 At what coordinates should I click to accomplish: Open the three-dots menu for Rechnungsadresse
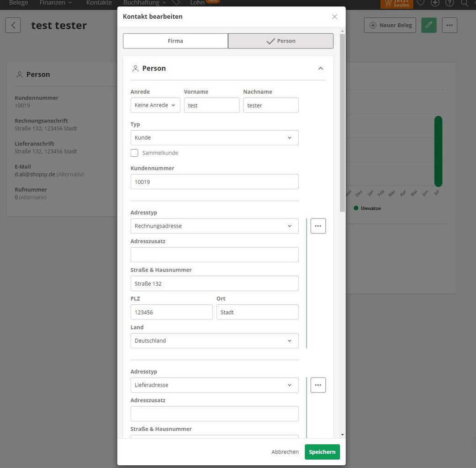tap(318, 226)
